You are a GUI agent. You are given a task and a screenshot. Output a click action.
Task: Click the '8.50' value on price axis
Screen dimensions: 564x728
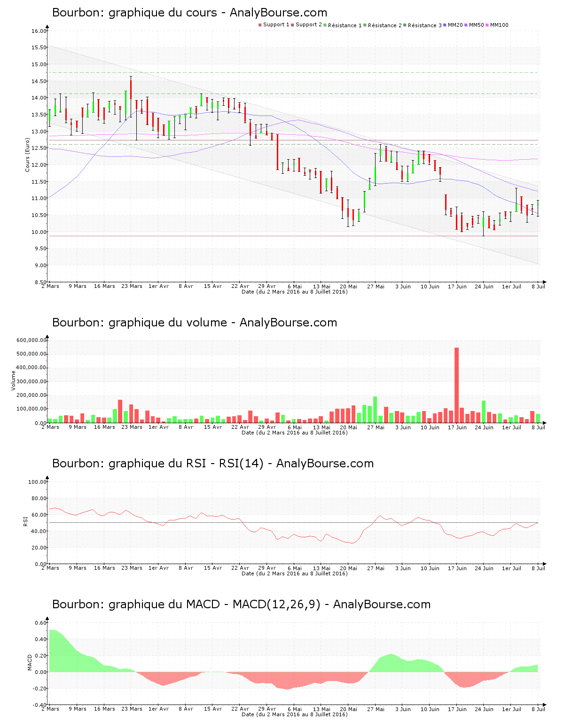coord(40,282)
